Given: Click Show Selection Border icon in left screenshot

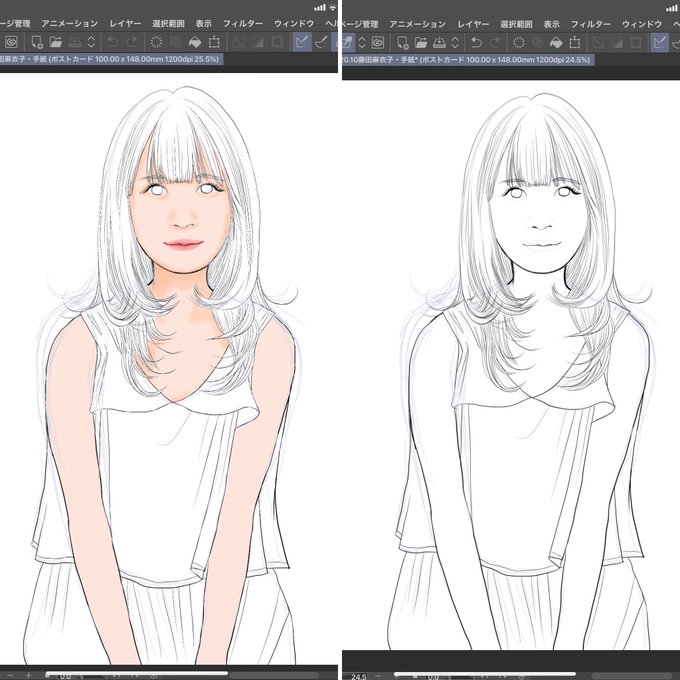Looking at the screenshot, I should pyautogui.click(x=277, y=42).
